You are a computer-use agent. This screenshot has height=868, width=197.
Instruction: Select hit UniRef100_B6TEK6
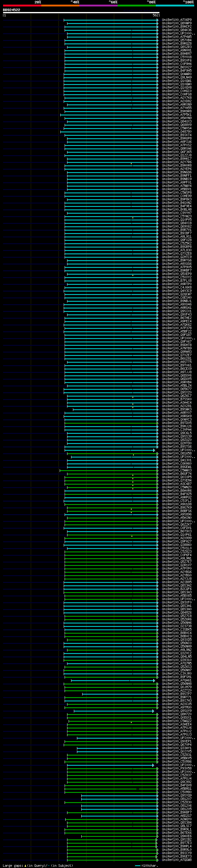(177, 833)
